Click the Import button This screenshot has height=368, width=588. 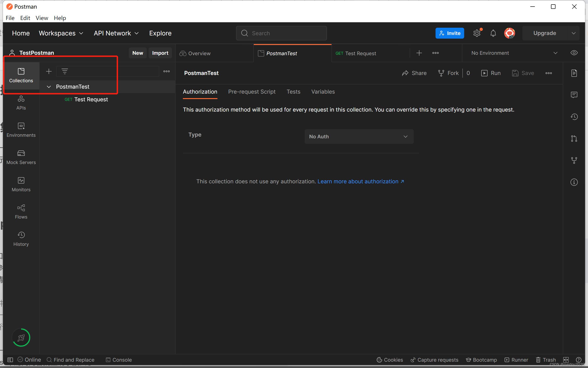160,53
